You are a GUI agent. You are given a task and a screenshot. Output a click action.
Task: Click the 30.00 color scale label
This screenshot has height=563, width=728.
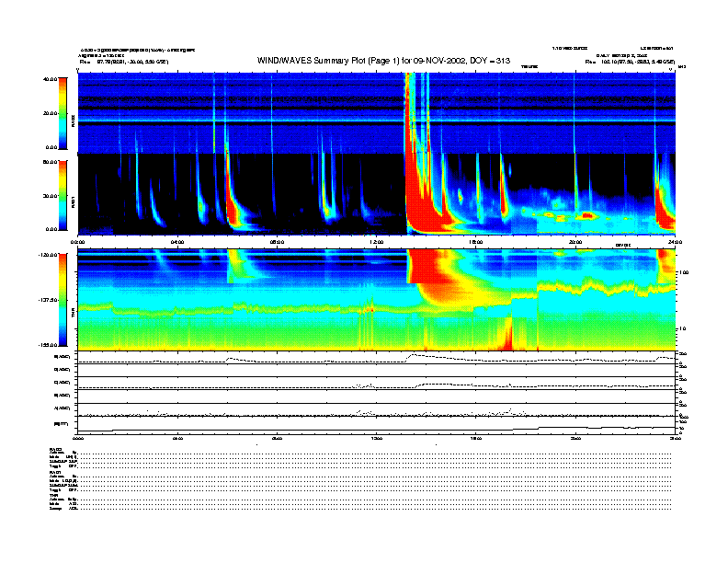50,196
